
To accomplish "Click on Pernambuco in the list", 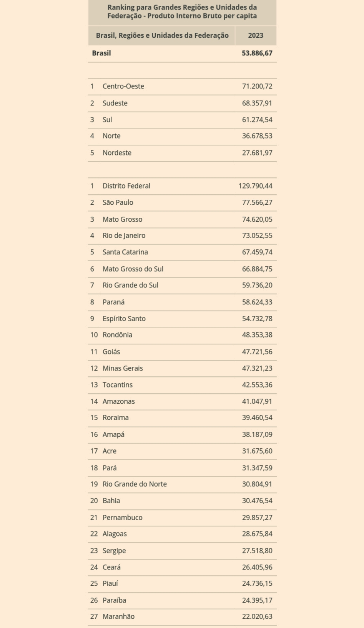I will (122, 518).
